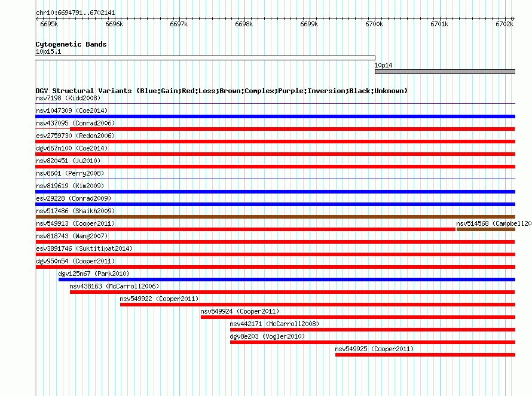
Task: Select the nsv549924 (Cooper2011) label
Action: tap(240, 312)
